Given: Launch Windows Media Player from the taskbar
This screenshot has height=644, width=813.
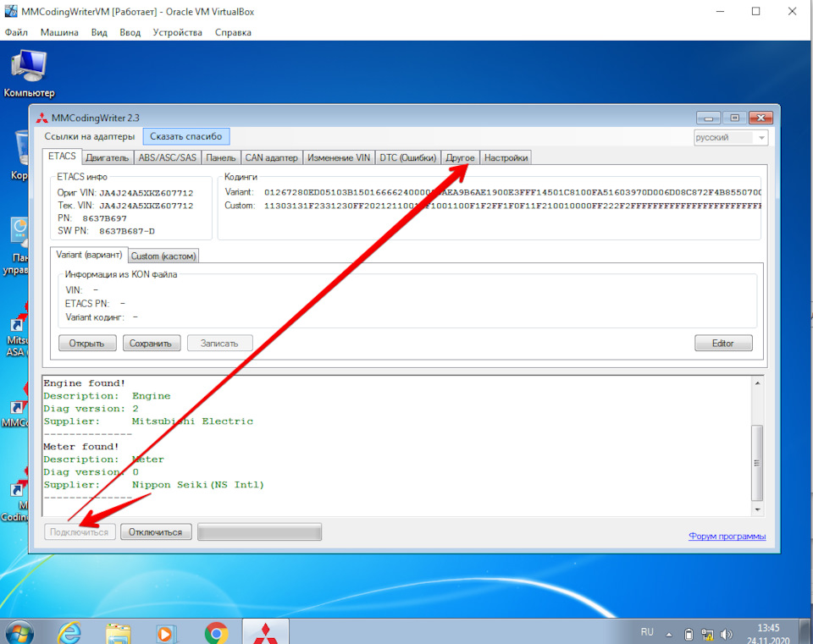Looking at the screenshot, I should point(166,633).
